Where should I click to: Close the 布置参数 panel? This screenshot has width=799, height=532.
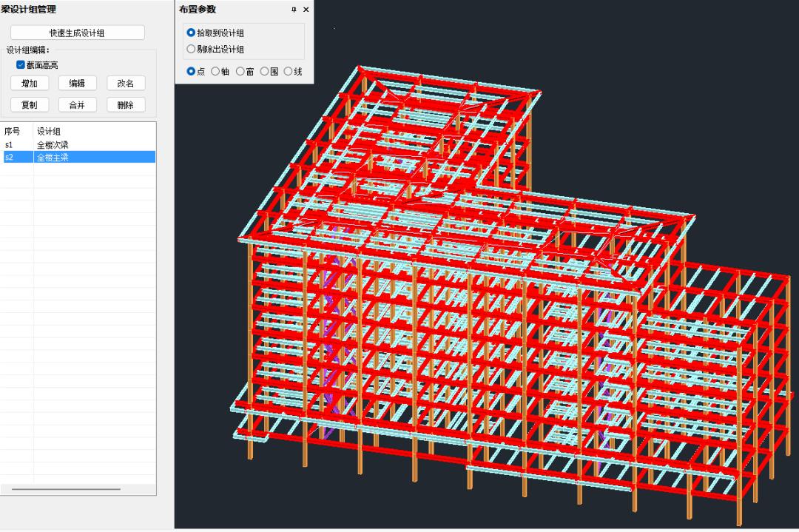click(x=306, y=10)
